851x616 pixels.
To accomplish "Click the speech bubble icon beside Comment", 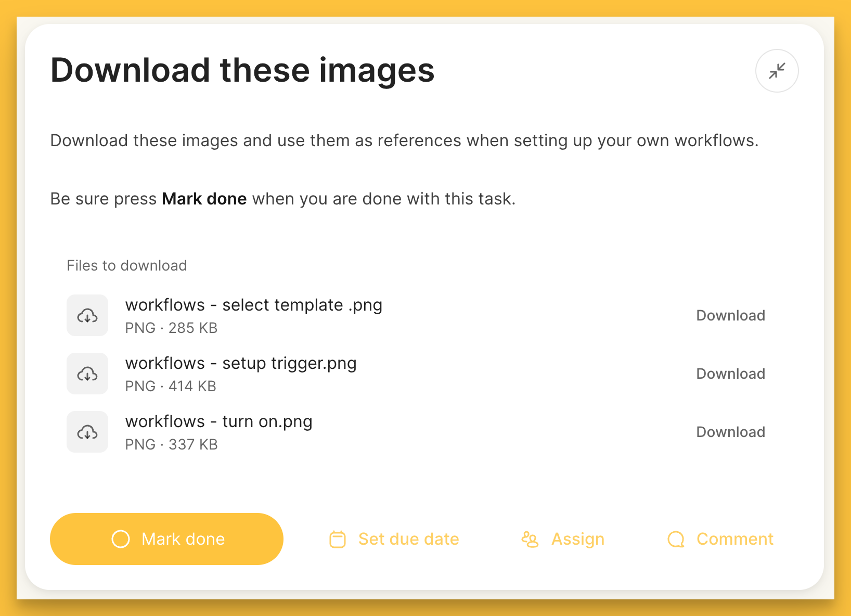I will (x=675, y=539).
